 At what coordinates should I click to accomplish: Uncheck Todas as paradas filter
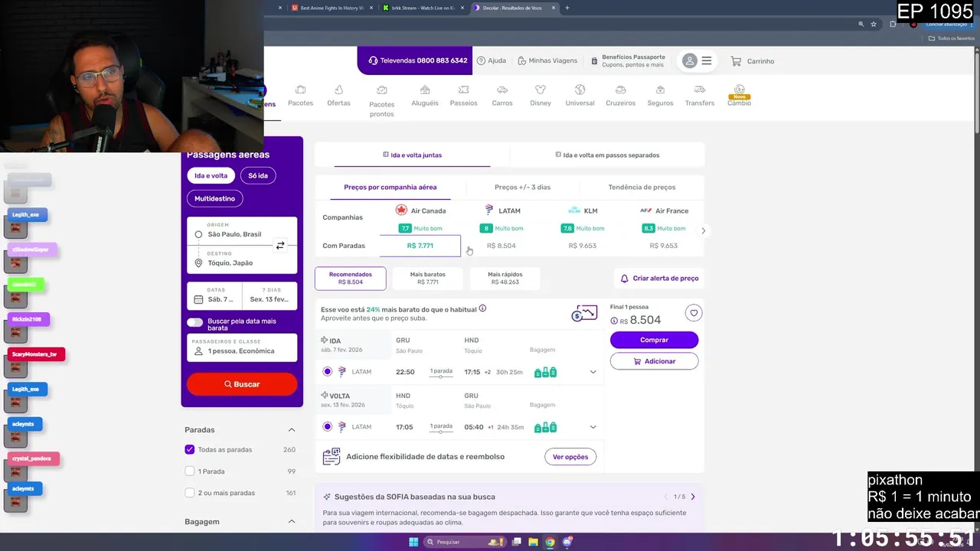(190, 450)
